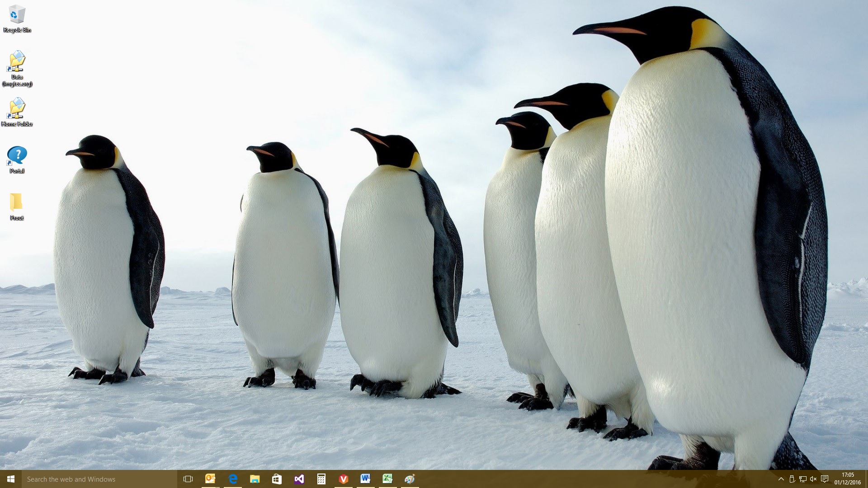Click the Portal help shortcut icon
This screenshot has width=868, height=488.
click(17, 156)
